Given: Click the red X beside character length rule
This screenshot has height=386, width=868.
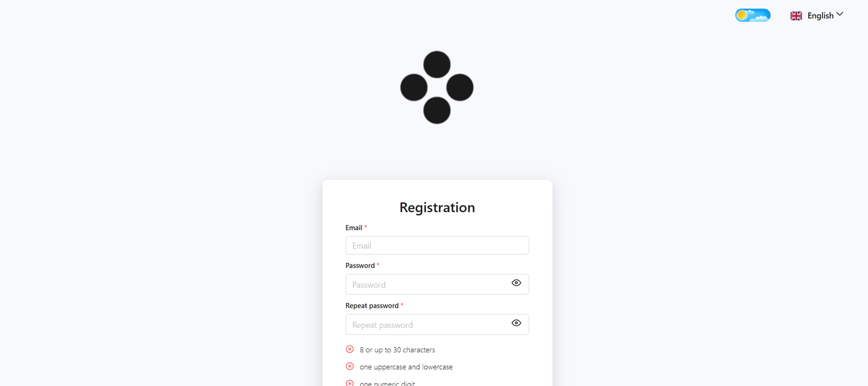Looking at the screenshot, I should [350, 350].
